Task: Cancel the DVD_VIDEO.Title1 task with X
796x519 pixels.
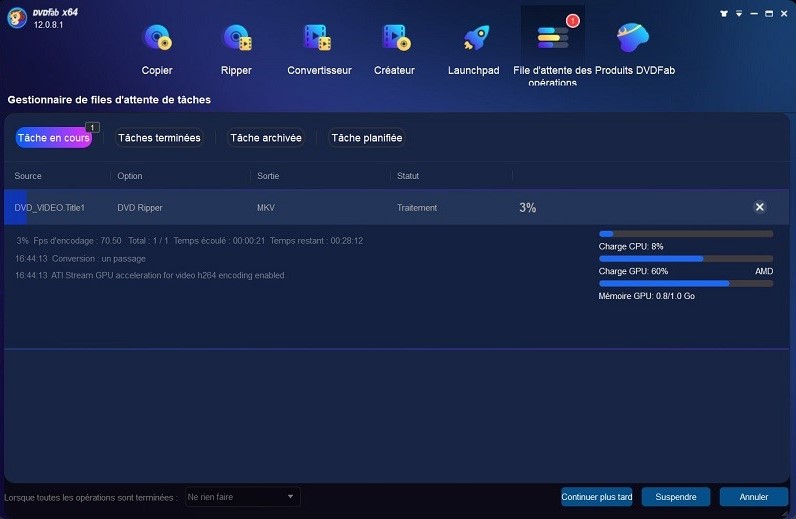Action: (759, 207)
